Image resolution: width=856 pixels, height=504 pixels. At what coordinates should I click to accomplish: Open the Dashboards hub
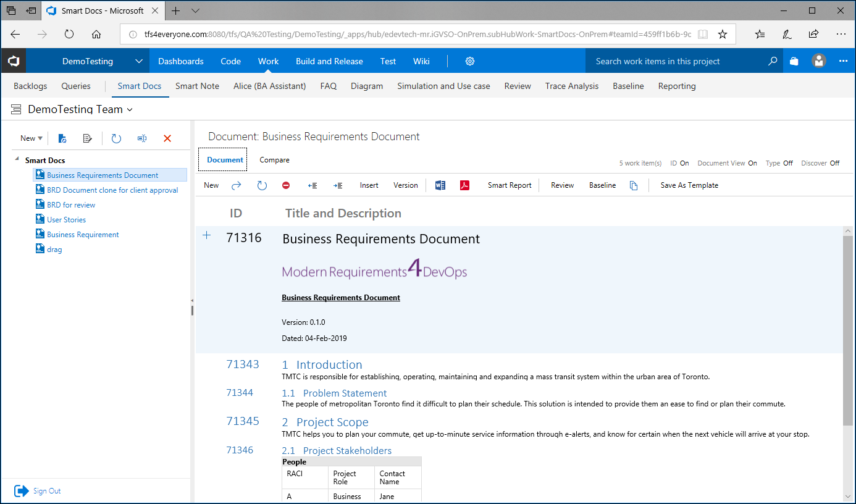(x=181, y=61)
